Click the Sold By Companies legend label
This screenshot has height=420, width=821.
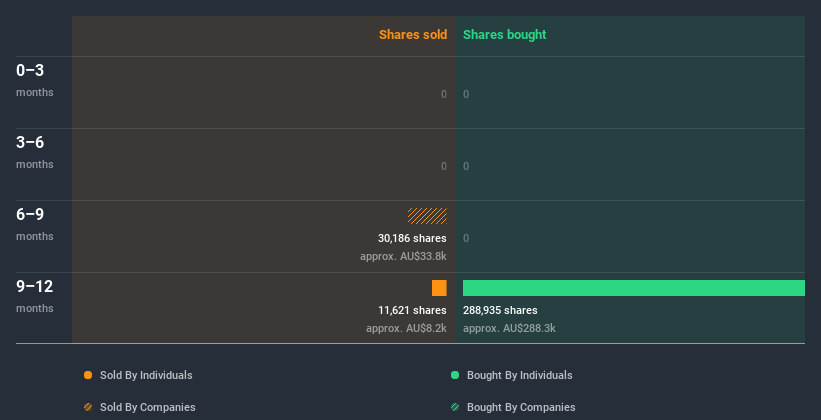(148, 407)
